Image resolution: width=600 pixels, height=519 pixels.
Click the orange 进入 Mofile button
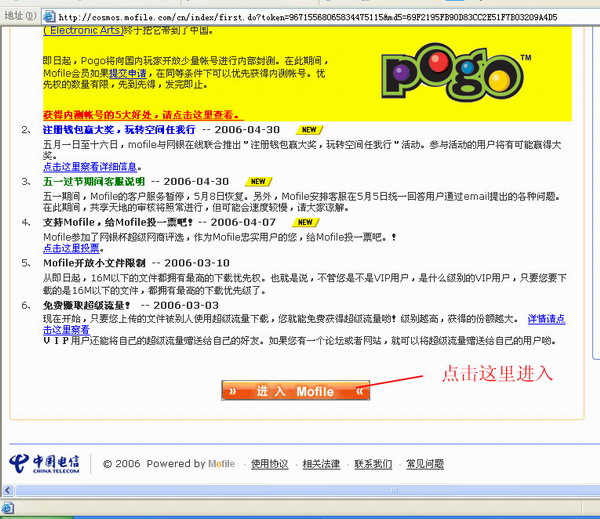(x=295, y=391)
